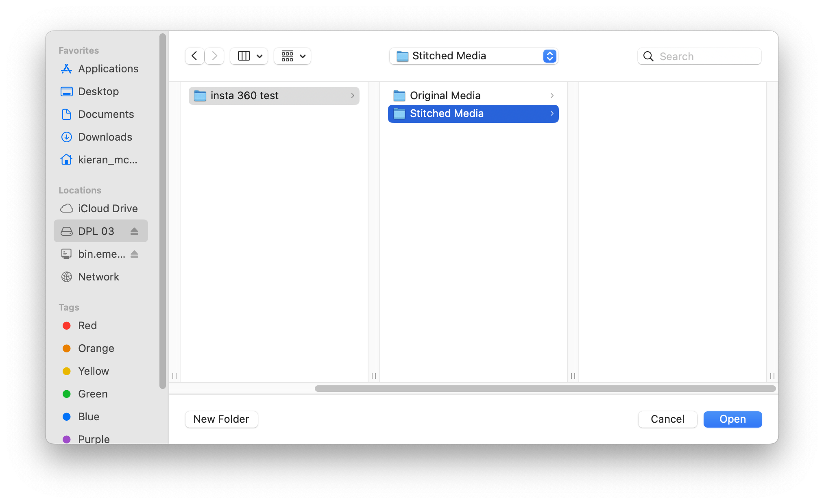Click the Search field
The width and height of the screenshot is (824, 504).
coord(700,56)
